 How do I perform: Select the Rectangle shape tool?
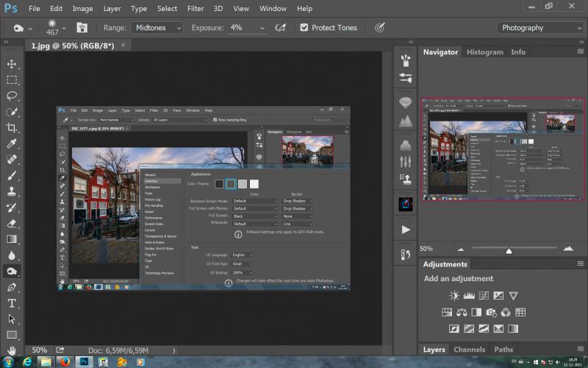tap(12, 335)
